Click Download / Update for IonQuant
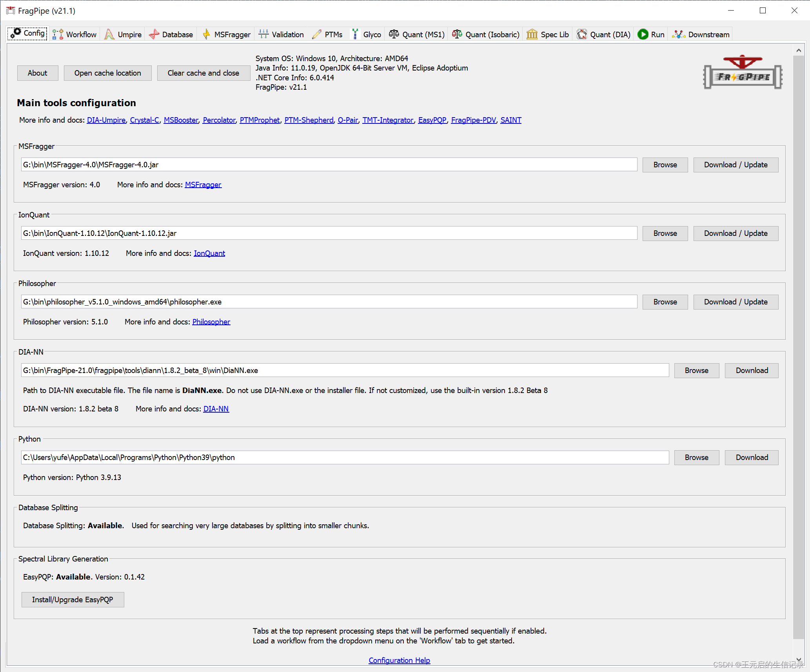The image size is (810, 672). 736,234
